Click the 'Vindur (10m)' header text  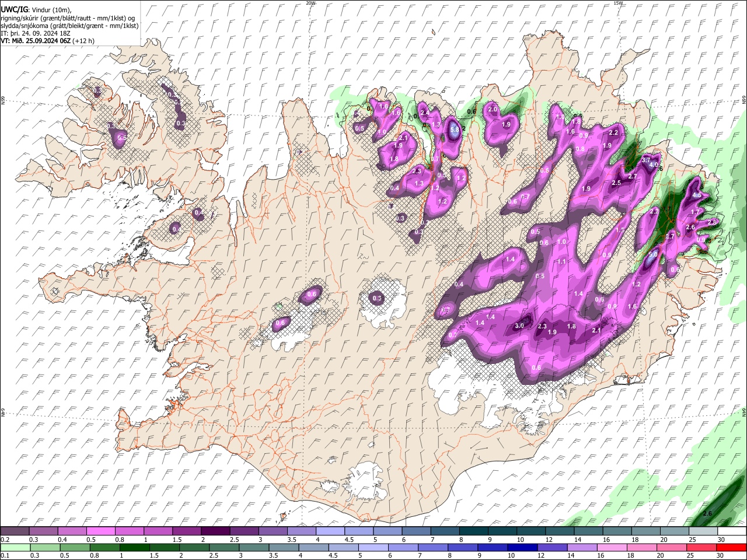(x=51, y=10)
